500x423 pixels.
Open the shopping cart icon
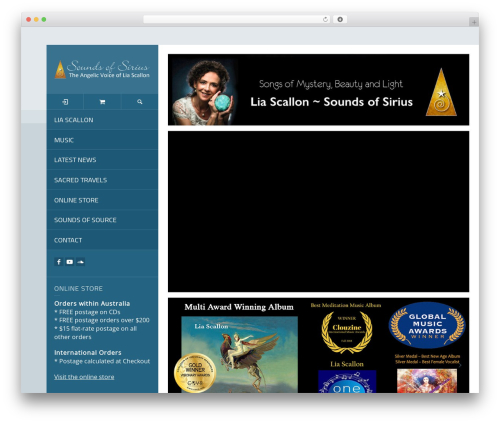(102, 102)
